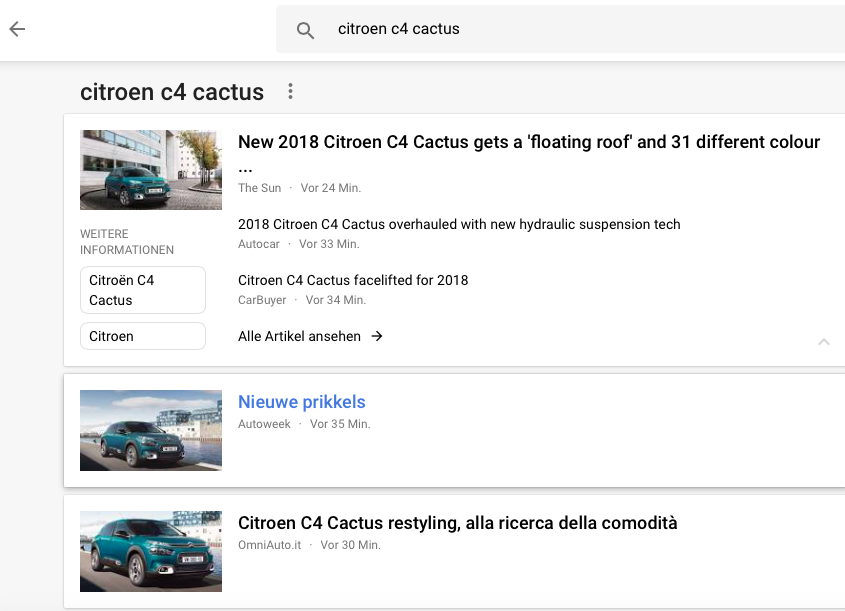Open the New 2018 Citroen C4 Cactus floating roof article
The height and width of the screenshot is (611, 845).
pos(529,151)
